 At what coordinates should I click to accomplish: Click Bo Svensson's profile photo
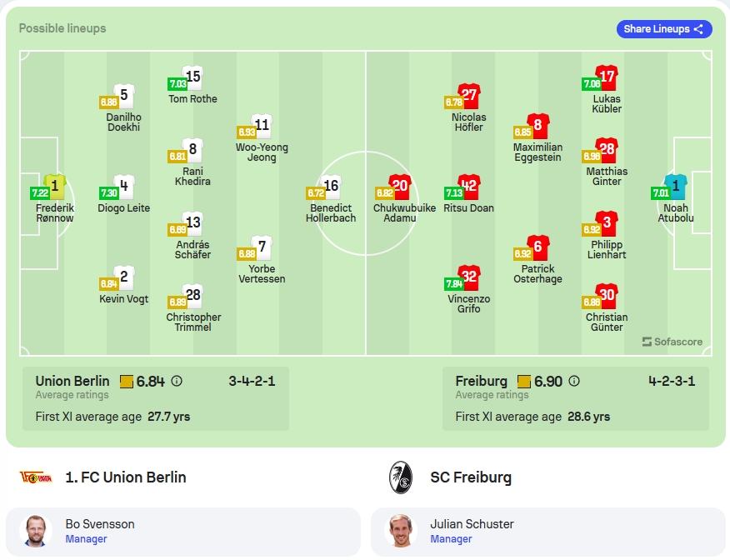point(36,531)
